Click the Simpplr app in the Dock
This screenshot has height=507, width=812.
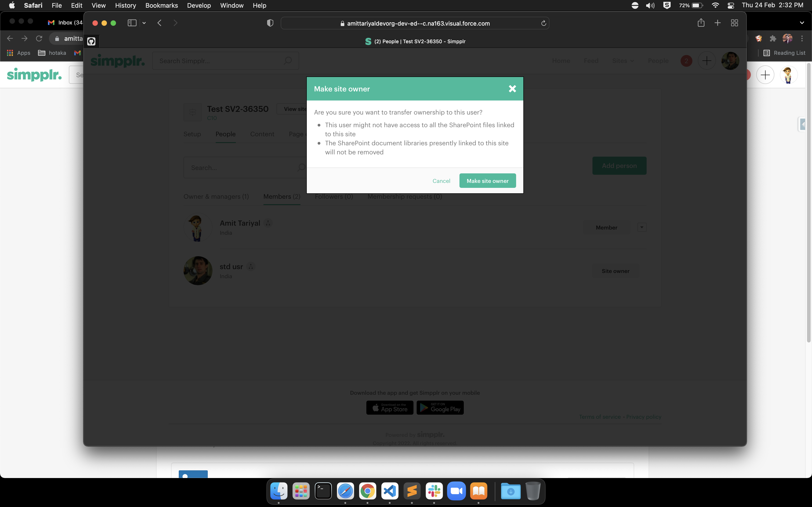point(412,490)
